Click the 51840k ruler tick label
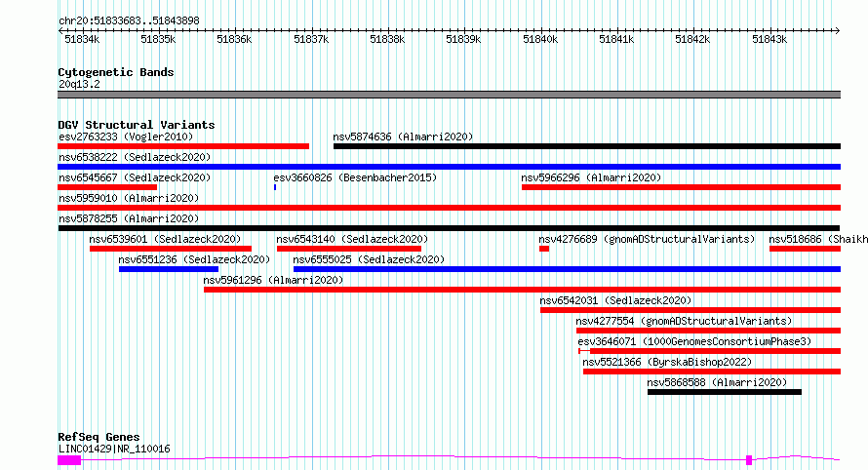The height and width of the screenshot is (470, 868). click(540, 40)
